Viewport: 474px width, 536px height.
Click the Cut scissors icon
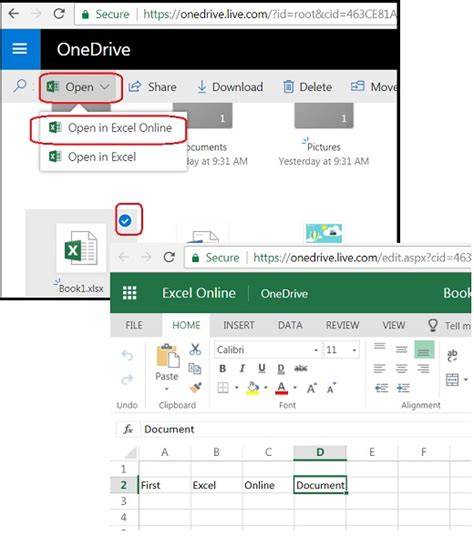195,349
